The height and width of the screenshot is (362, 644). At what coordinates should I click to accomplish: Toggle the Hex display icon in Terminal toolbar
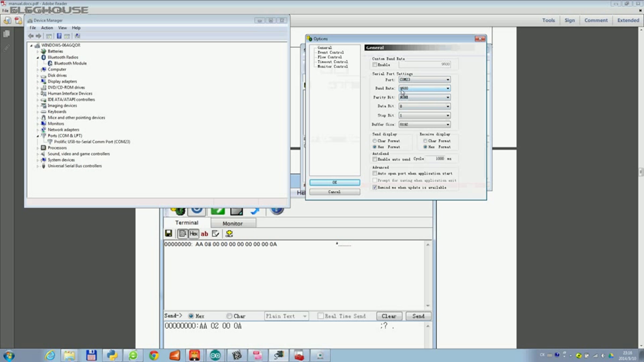(193, 234)
